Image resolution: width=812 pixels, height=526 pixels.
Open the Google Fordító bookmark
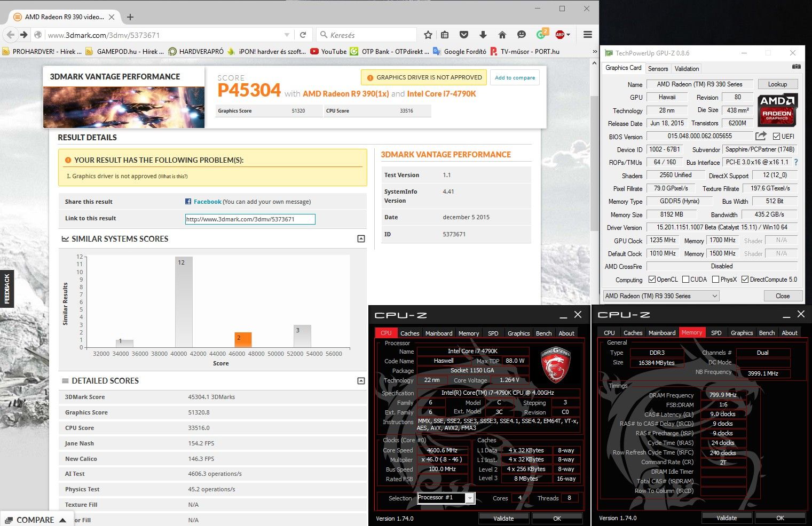pos(460,52)
